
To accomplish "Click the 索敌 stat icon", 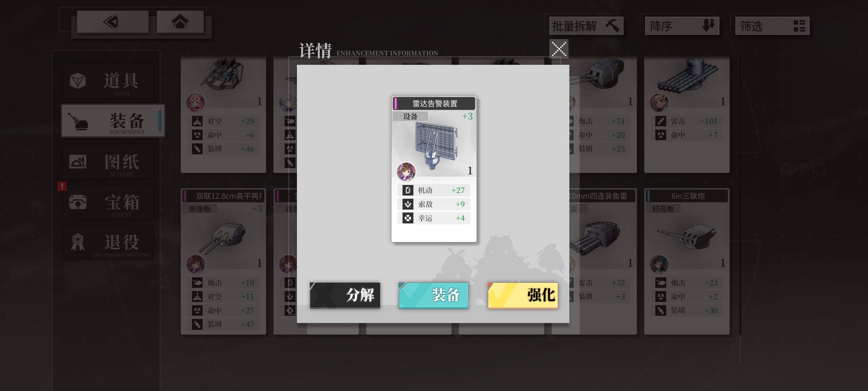I will point(408,204).
